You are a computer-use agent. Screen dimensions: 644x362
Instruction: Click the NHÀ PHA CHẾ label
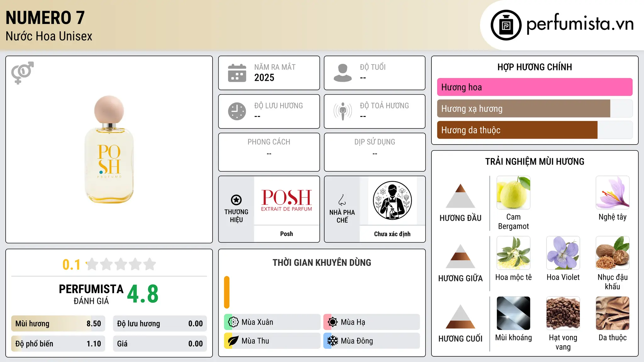[342, 216]
